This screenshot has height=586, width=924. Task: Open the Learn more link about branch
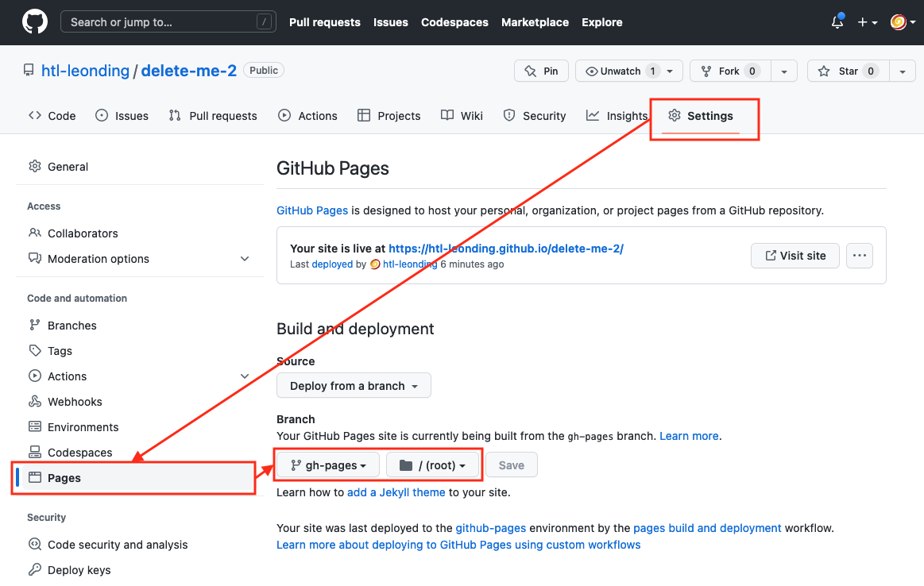689,436
